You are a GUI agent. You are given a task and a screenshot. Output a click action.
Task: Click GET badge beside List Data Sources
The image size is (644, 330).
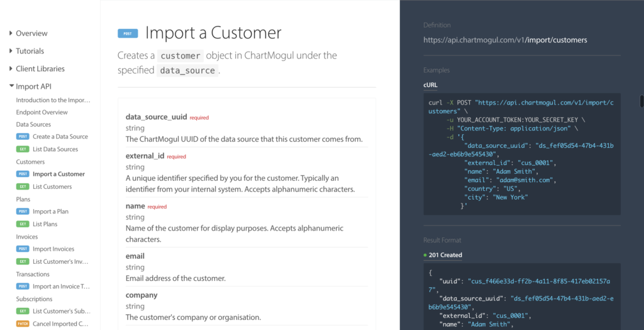[23, 149]
